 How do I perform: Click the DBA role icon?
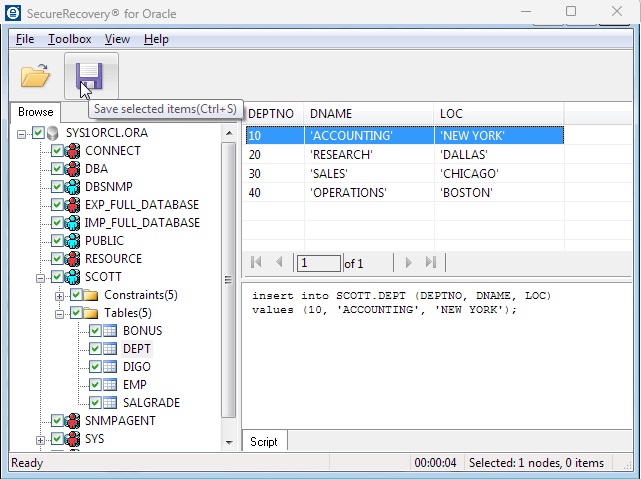[72, 169]
